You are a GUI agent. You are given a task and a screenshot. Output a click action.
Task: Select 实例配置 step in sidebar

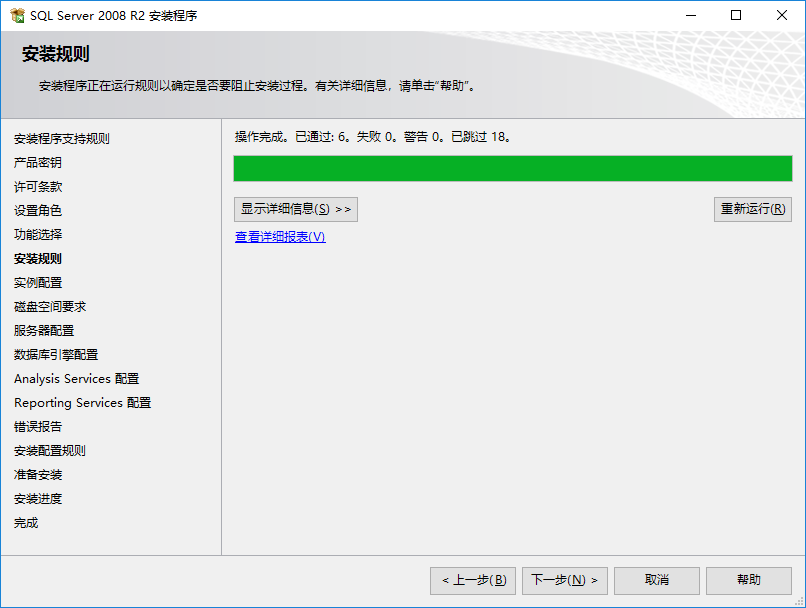pyautogui.click(x=38, y=283)
